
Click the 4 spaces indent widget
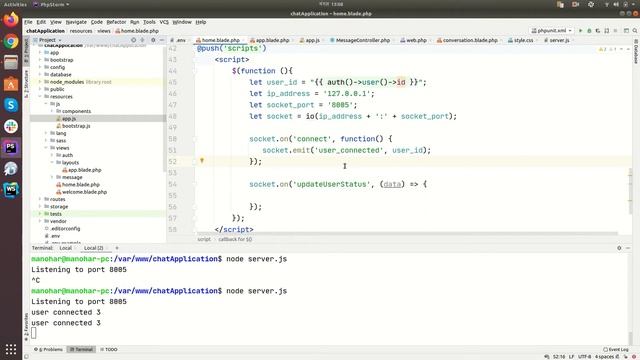click(604, 357)
